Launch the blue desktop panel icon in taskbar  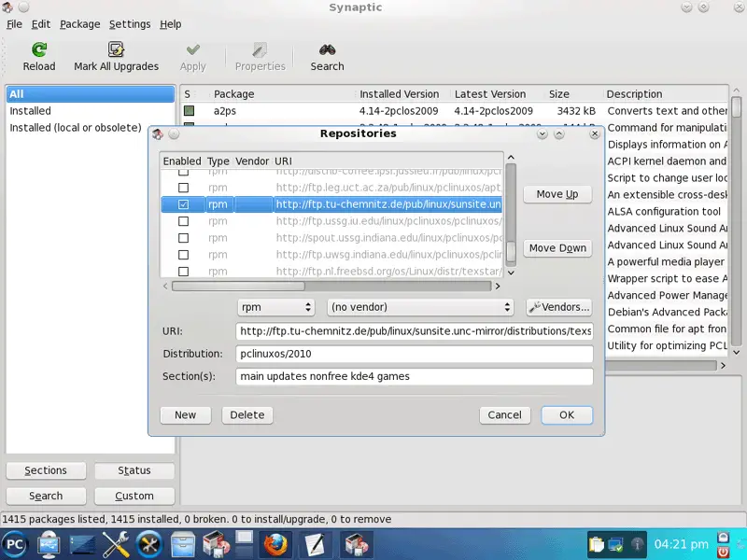pyautogui.click(x=82, y=545)
